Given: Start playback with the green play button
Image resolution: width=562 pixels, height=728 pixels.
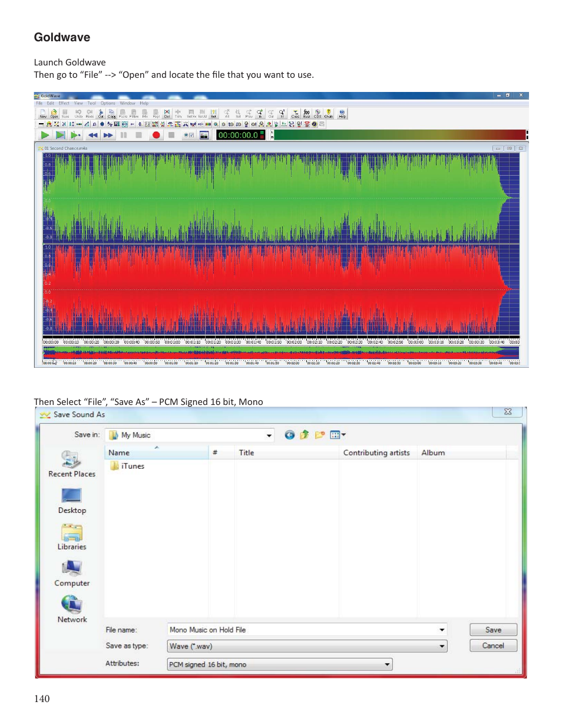Looking at the screenshot, I should 45,135.
